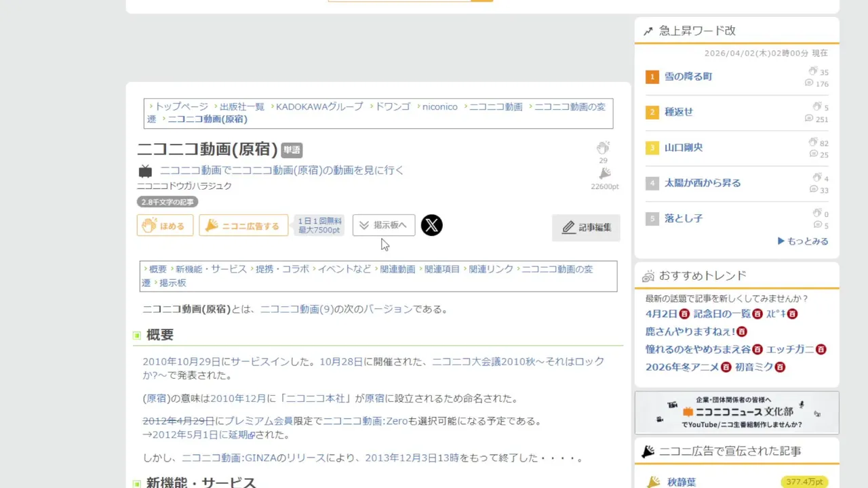Click the clapping hands icon above 29
Image resolution: width=868 pixels, height=488 pixels.
[603, 148]
